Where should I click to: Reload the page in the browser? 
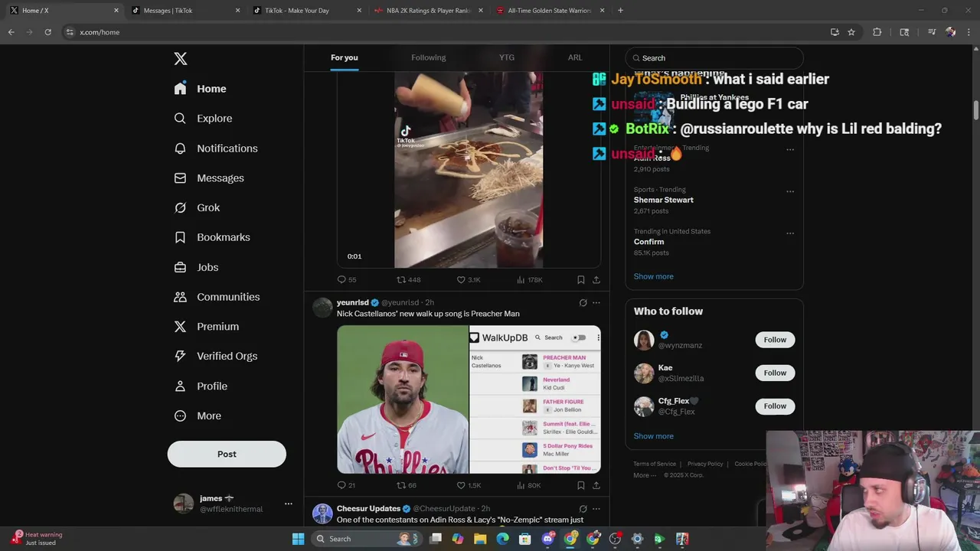[x=47, y=32]
